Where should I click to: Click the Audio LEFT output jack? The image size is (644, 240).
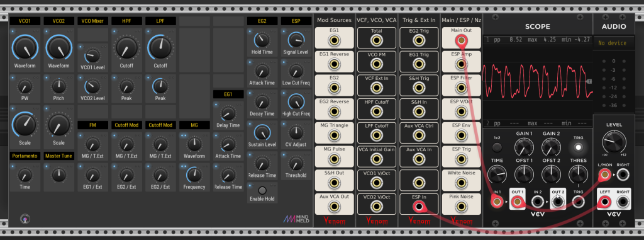click(604, 202)
